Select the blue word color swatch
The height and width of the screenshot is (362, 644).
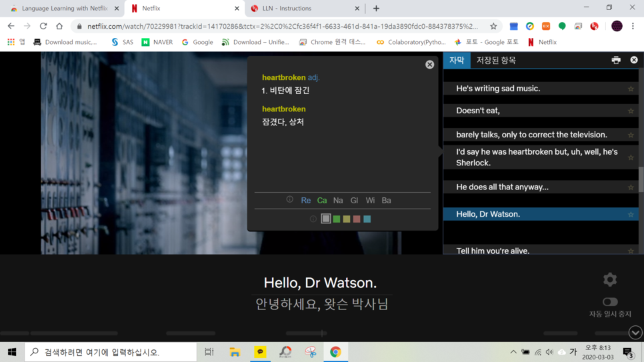[367, 219]
